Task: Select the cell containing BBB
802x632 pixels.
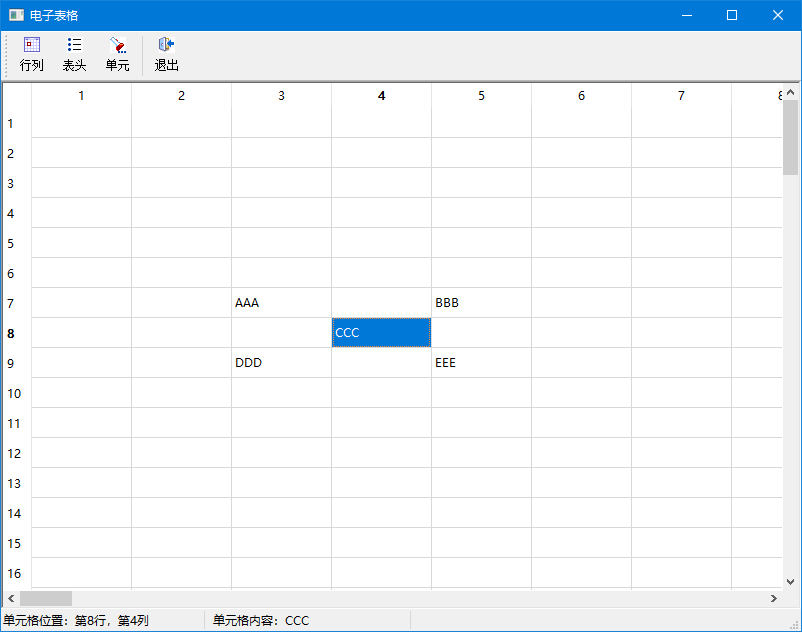Action: tap(481, 303)
